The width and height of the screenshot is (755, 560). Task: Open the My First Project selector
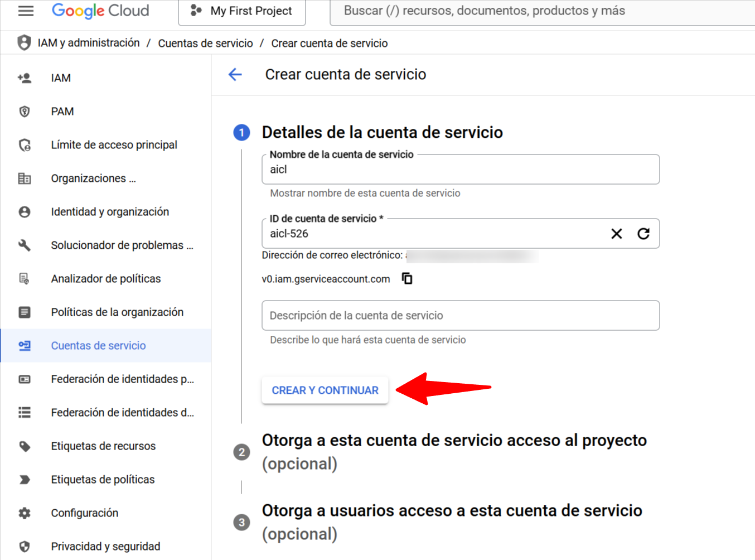242,11
